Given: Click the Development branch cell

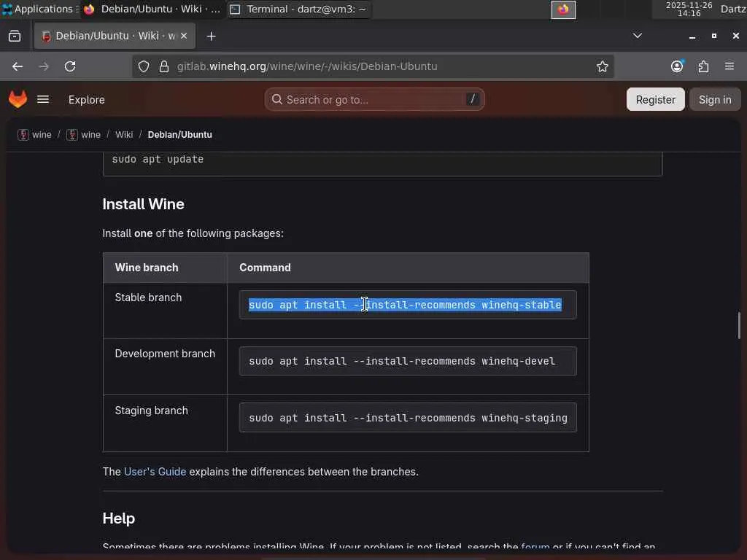Looking at the screenshot, I should click(x=165, y=367).
